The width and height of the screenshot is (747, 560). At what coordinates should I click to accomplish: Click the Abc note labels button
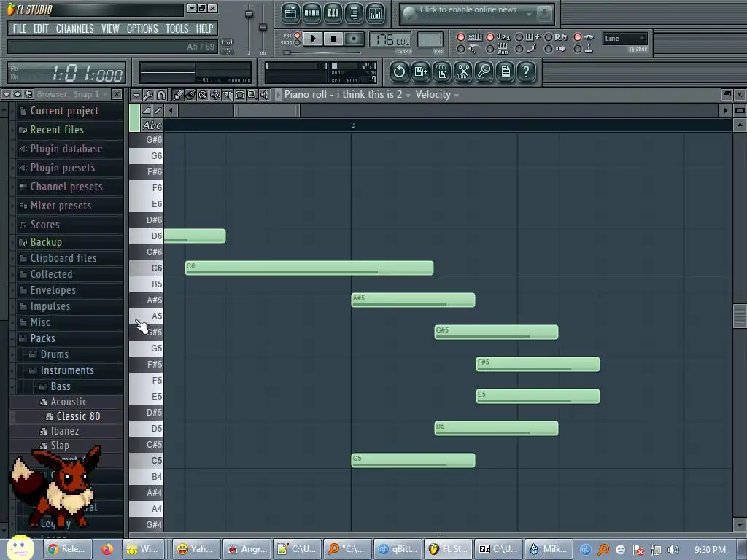point(152,125)
